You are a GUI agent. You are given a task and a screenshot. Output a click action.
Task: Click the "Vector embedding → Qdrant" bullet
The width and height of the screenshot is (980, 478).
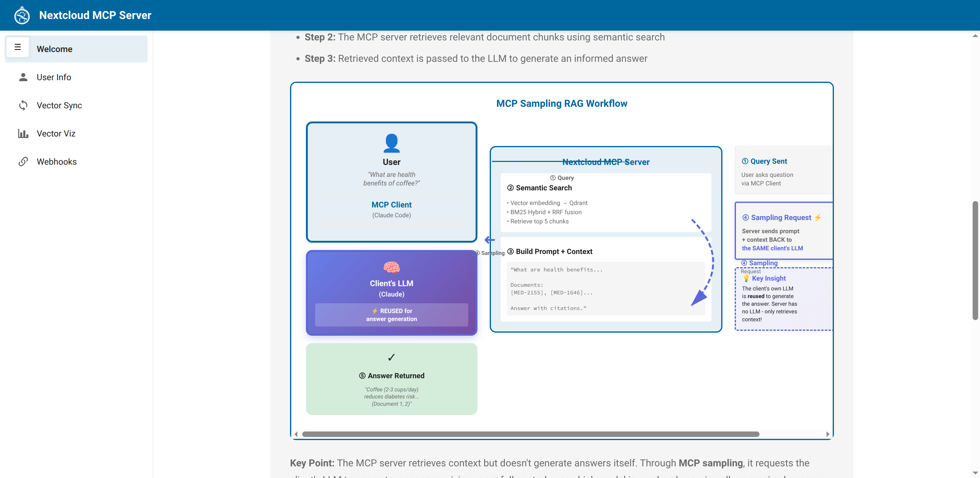[x=547, y=203]
